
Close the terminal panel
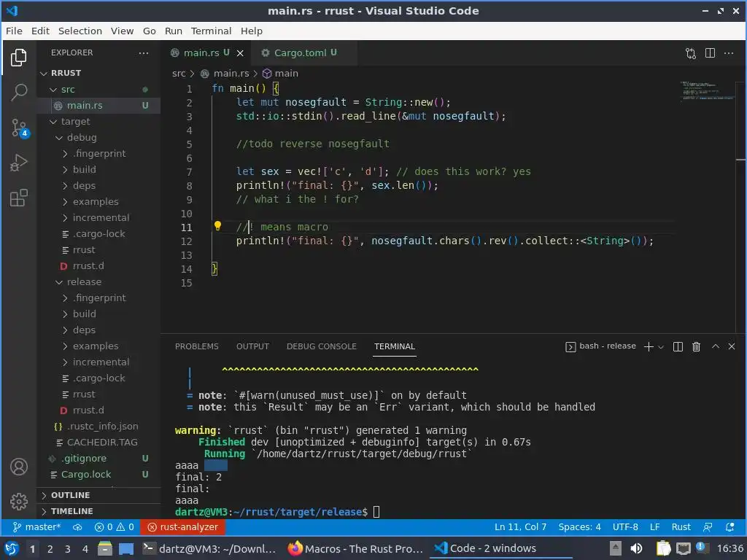tap(732, 346)
